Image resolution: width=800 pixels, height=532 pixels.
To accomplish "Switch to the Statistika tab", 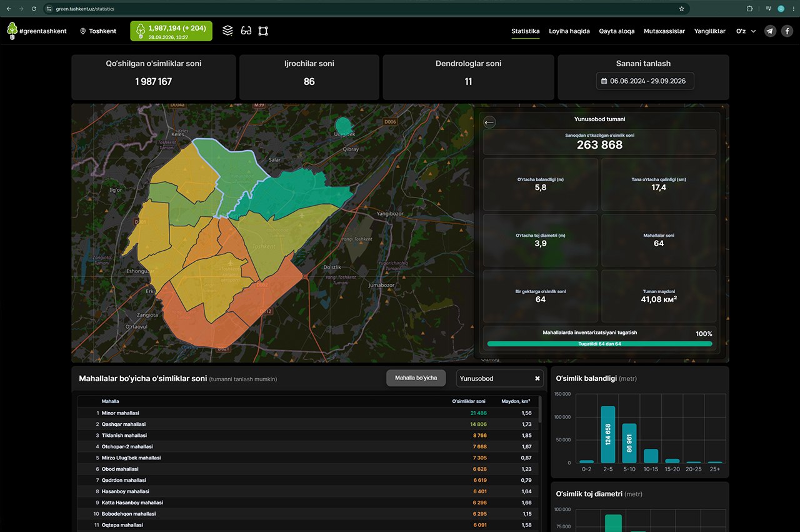I will click(526, 31).
